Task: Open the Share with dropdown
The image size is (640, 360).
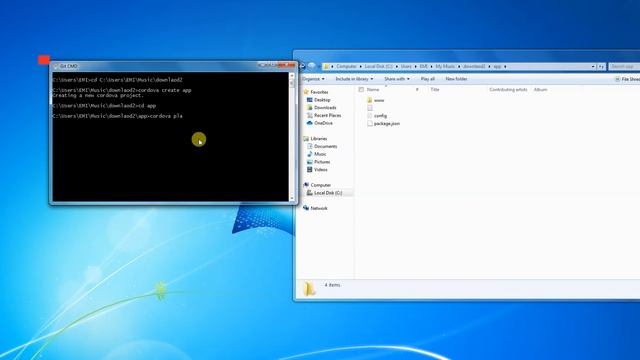Action: coord(396,79)
